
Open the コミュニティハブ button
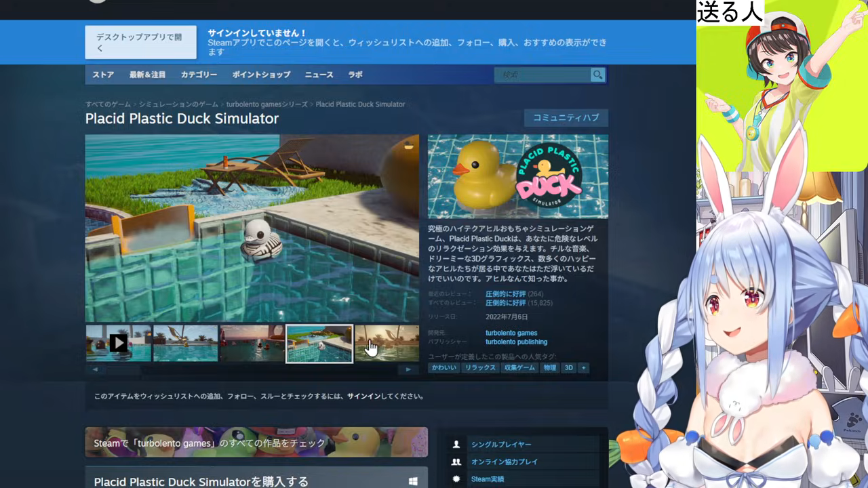click(x=566, y=118)
